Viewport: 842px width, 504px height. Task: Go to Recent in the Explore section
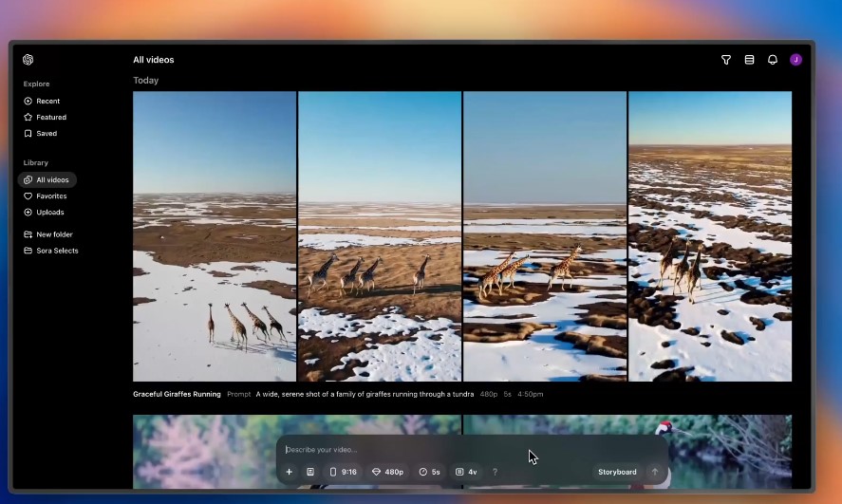42,101
